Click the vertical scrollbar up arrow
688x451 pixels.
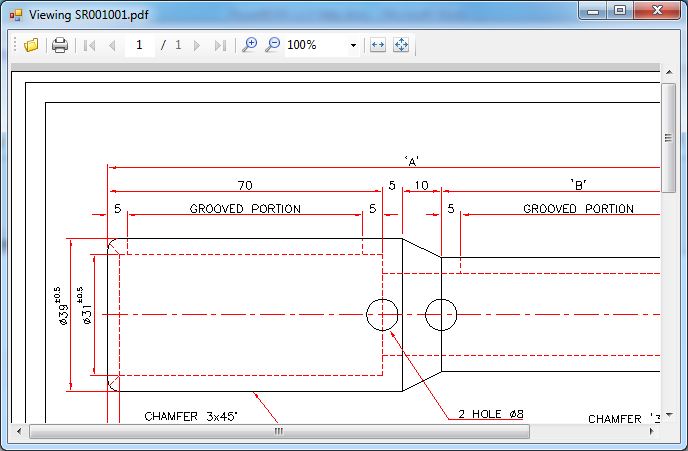point(669,74)
